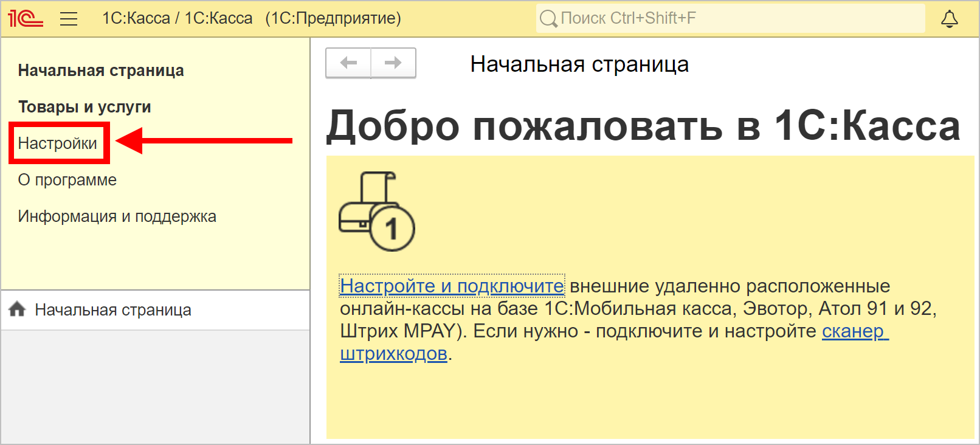Click the 1C logo icon

[26, 18]
